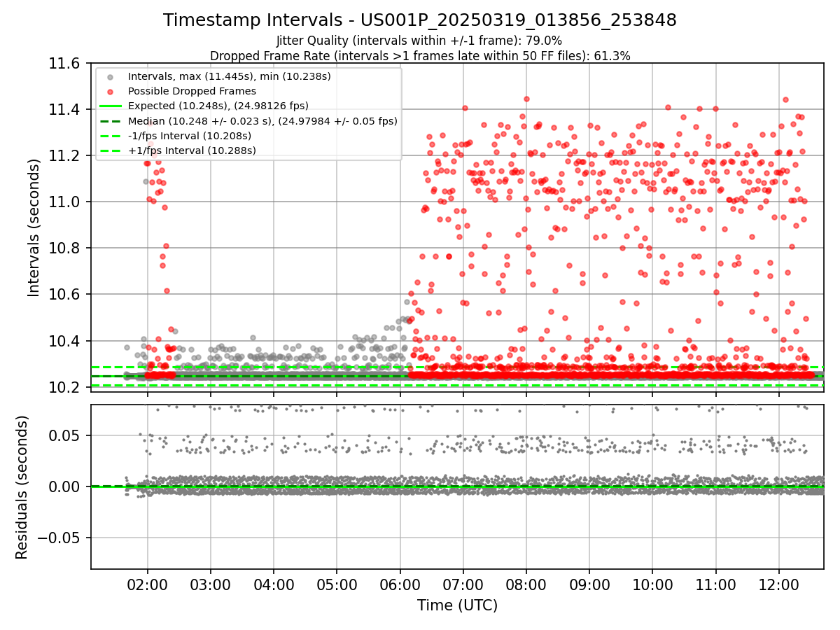Click the 07:00 x-axis tick label

463,585
